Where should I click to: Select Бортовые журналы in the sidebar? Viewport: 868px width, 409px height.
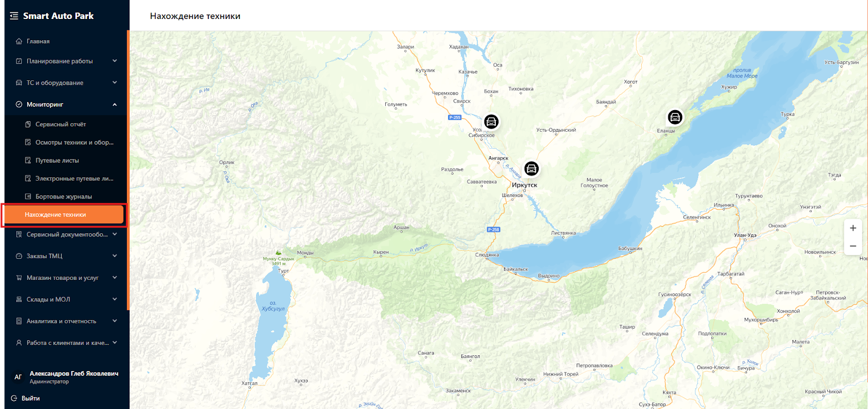click(x=63, y=196)
